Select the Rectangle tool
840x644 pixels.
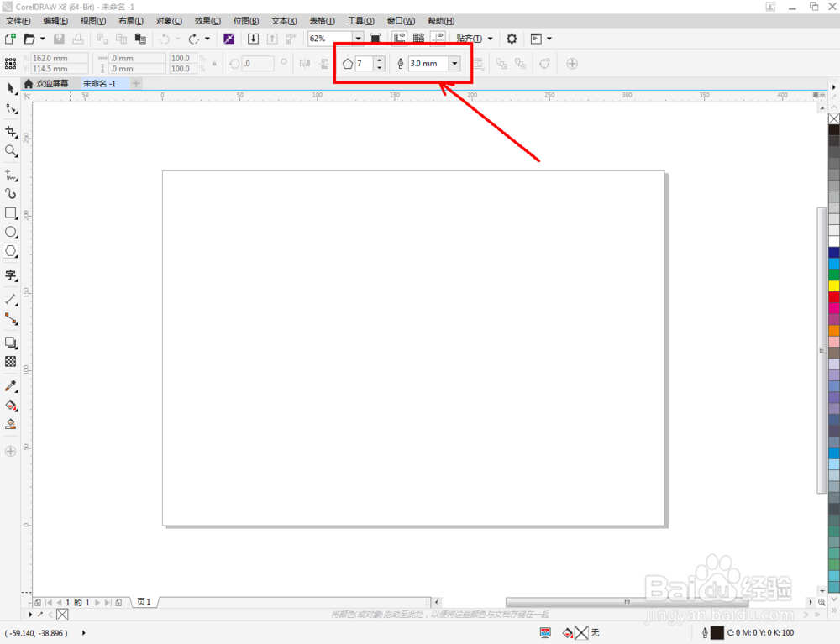[11, 213]
